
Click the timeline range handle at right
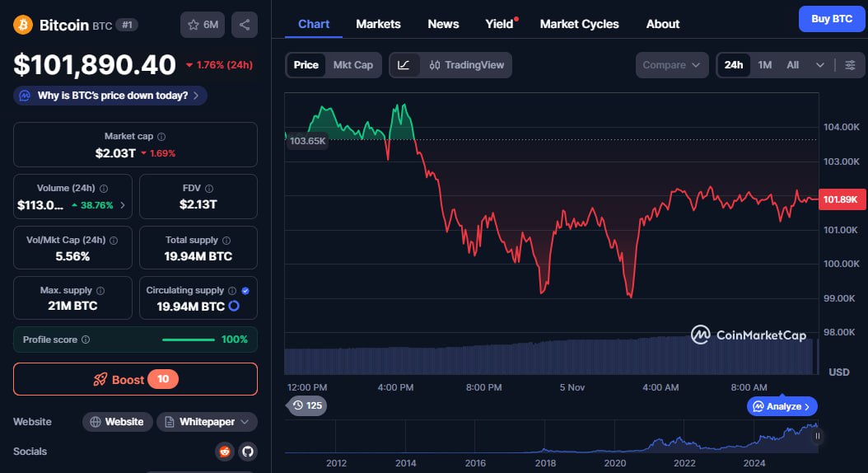817,436
